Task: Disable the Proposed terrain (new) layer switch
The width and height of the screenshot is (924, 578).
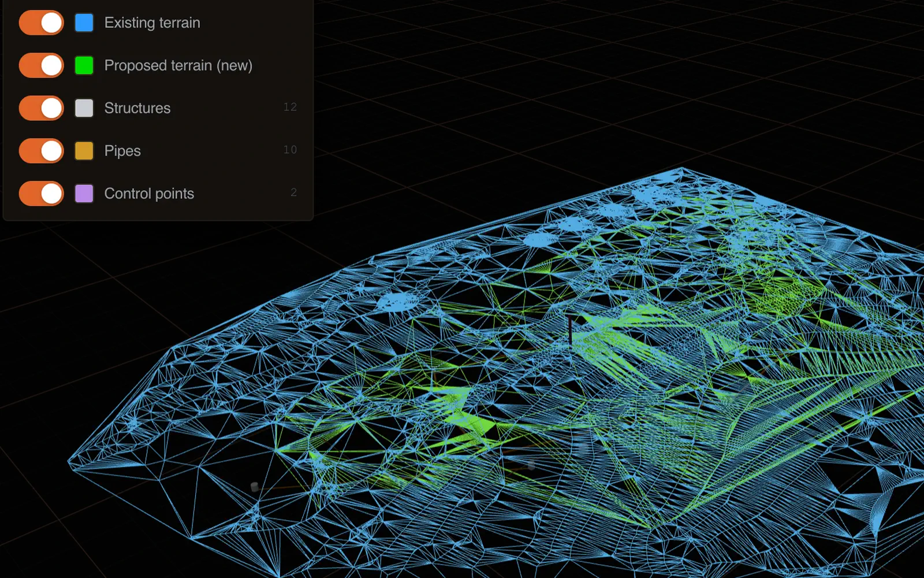Action: point(41,65)
